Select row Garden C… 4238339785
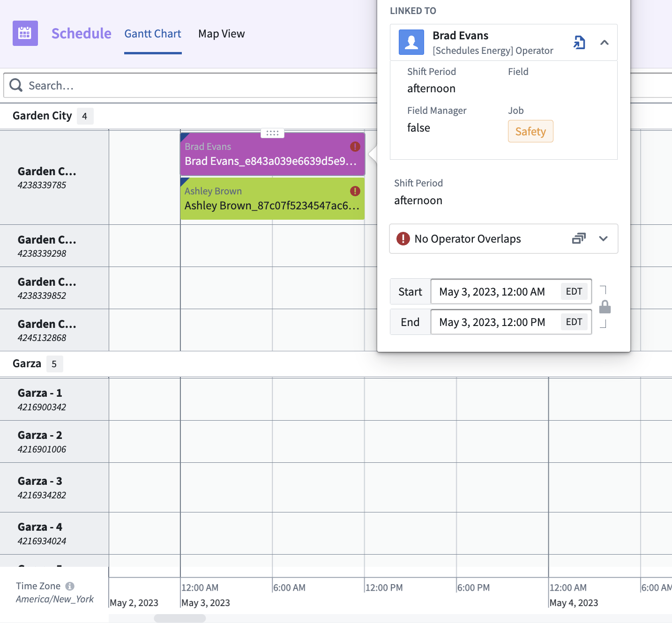672x623 pixels. coord(54,178)
